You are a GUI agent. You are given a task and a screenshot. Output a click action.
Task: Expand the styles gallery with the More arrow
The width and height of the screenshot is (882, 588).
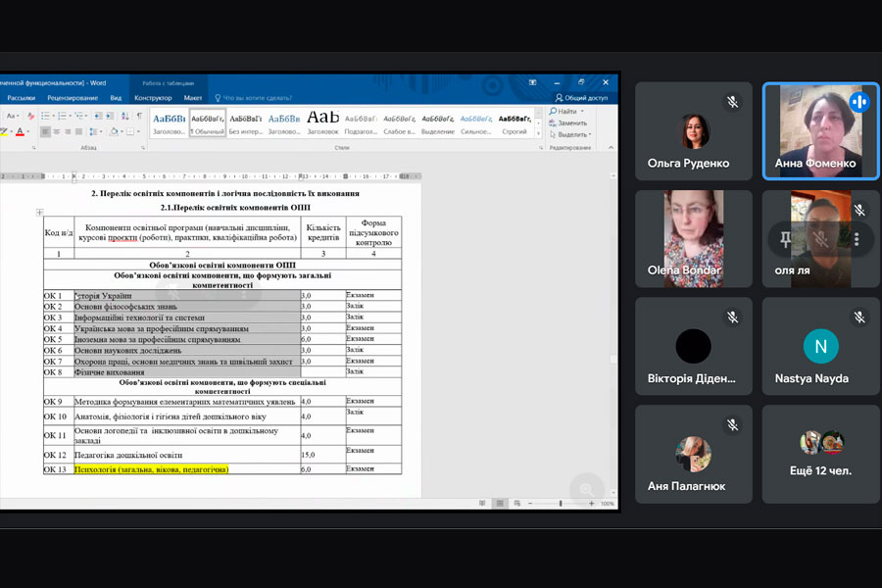(x=539, y=132)
